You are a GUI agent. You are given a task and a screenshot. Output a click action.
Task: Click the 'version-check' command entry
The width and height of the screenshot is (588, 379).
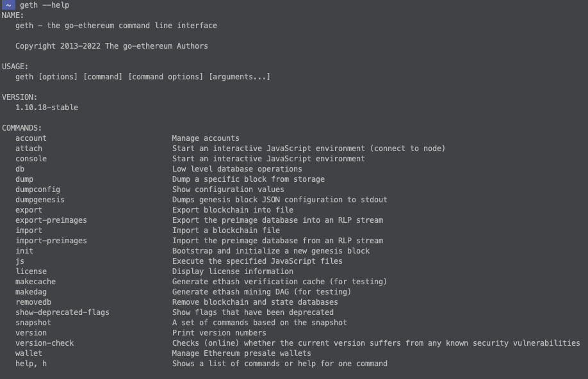pyautogui.click(x=45, y=343)
